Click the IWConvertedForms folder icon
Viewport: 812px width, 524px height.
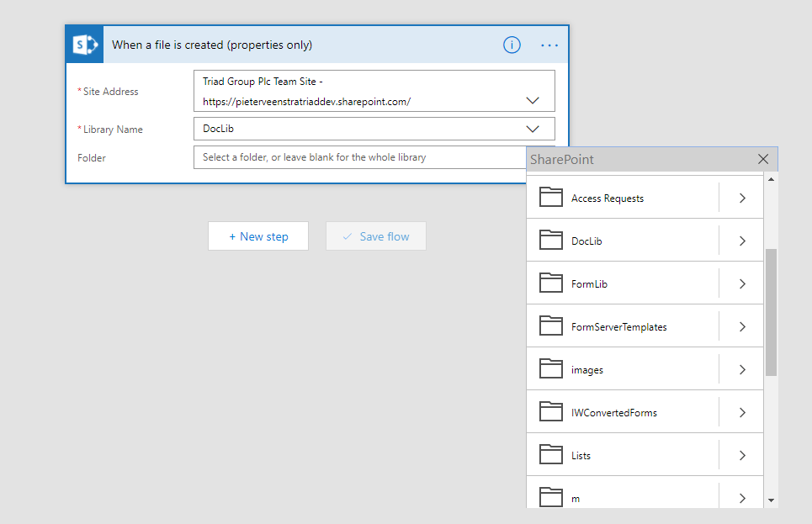tap(550, 411)
